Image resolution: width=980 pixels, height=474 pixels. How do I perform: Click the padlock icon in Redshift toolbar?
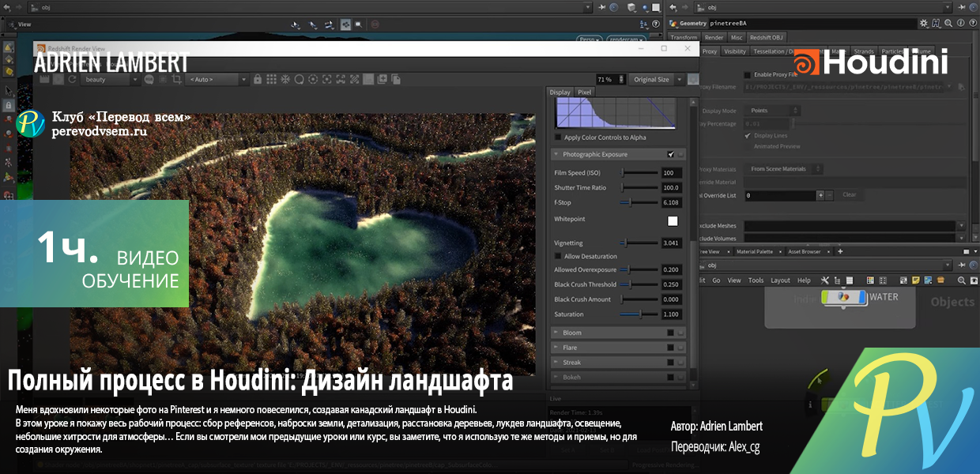[258, 79]
